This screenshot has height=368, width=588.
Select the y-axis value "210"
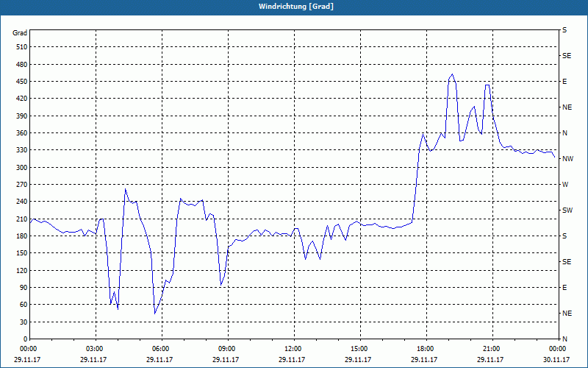click(x=22, y=219)
